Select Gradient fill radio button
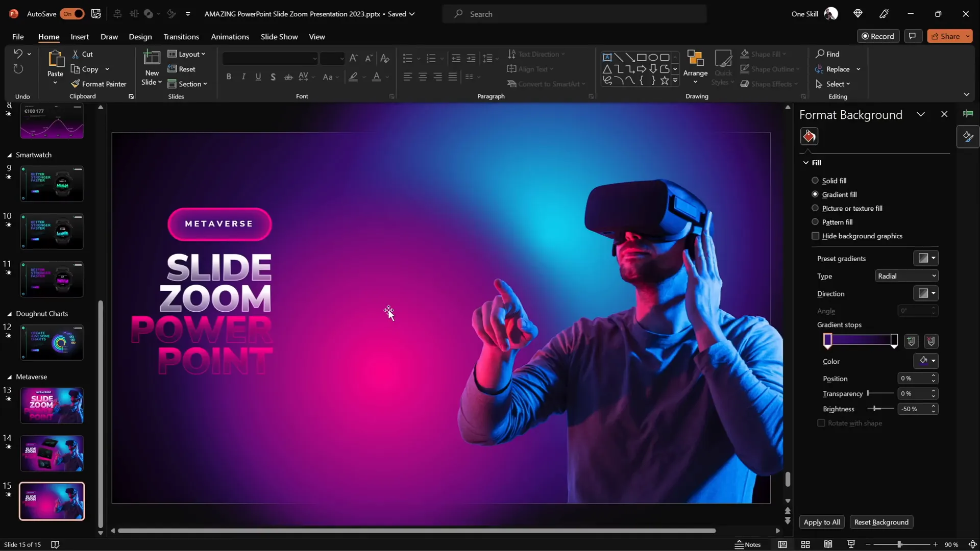 pyautogui.click(x=815, y=194)
